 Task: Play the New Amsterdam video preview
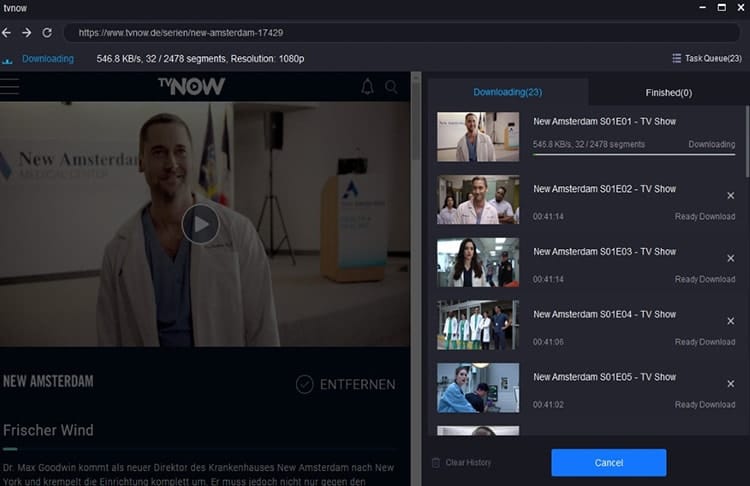200,224
